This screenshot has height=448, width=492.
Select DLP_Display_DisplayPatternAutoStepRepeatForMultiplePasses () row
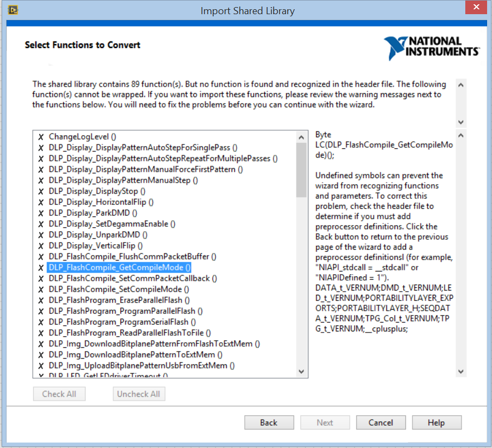pyautogui.click(x=163, y=159)
